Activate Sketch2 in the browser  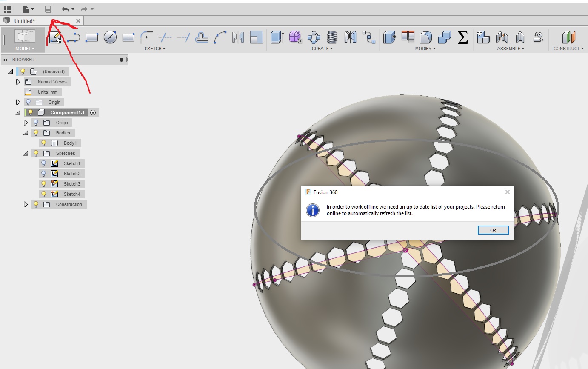(72, 173)
